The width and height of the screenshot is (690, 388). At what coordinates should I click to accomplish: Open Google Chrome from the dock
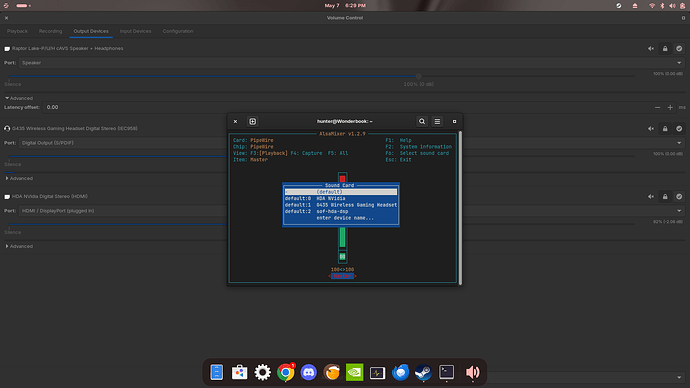[x=286, y=372]
